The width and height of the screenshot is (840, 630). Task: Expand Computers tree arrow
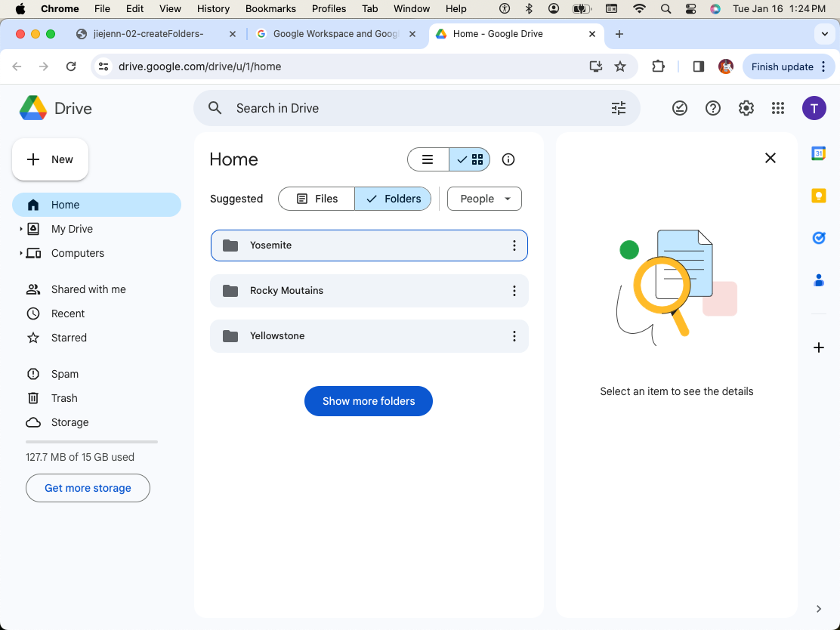(21, 253)
